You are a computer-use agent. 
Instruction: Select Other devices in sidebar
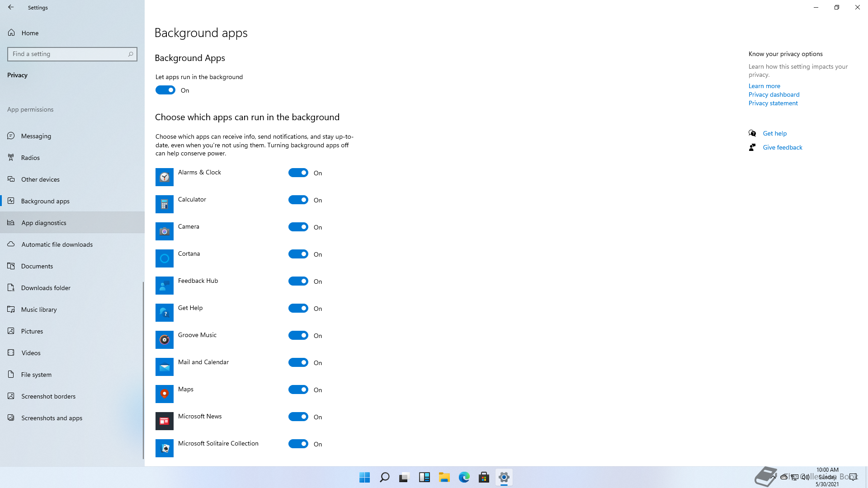point(72,179)
